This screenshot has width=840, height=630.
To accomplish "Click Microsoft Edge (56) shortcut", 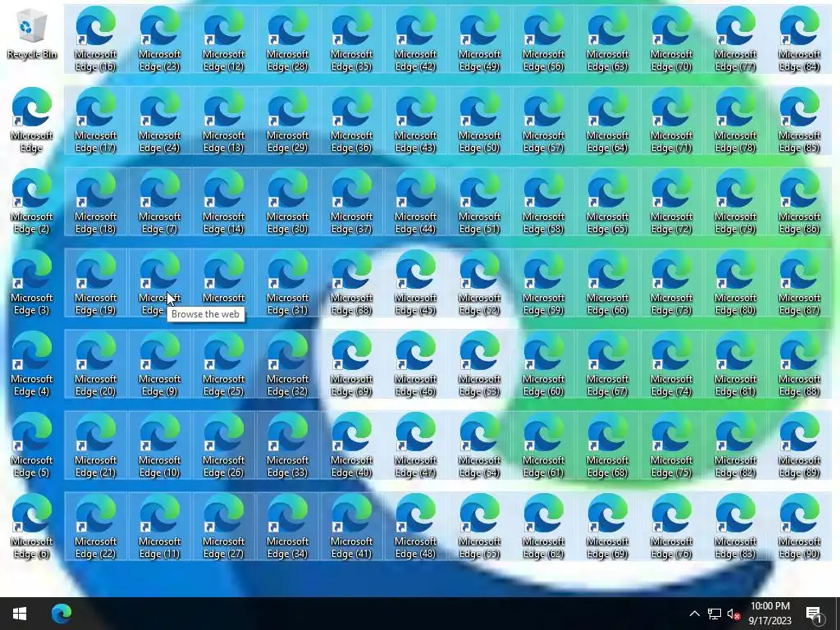I will point(543,39).
